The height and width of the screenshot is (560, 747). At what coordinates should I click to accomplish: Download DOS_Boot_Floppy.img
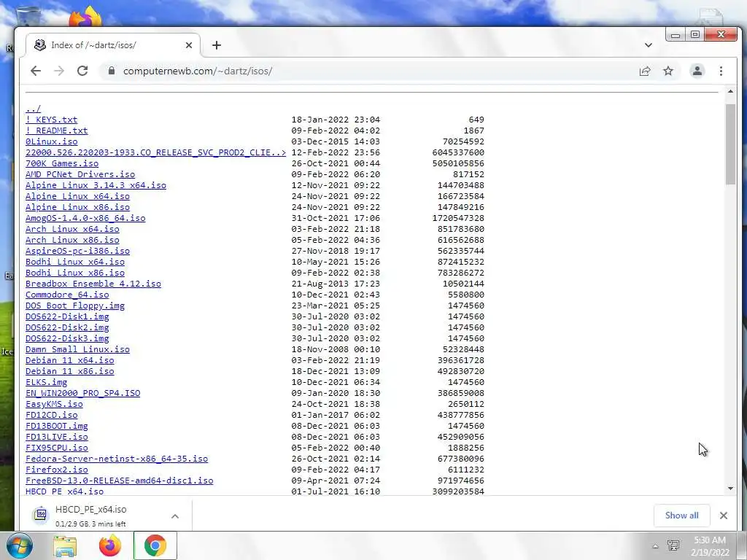click(75, 306)
